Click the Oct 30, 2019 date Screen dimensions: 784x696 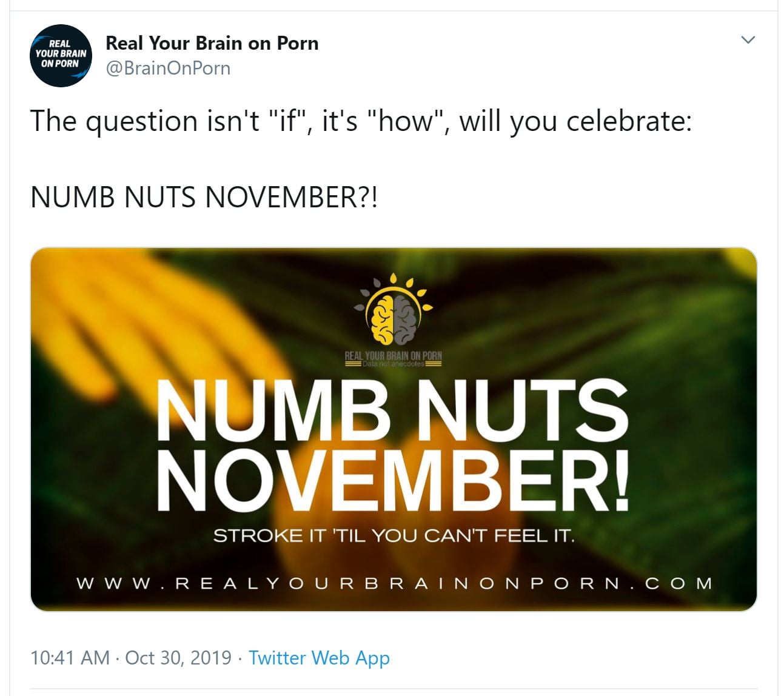click(x=178, y=657)
